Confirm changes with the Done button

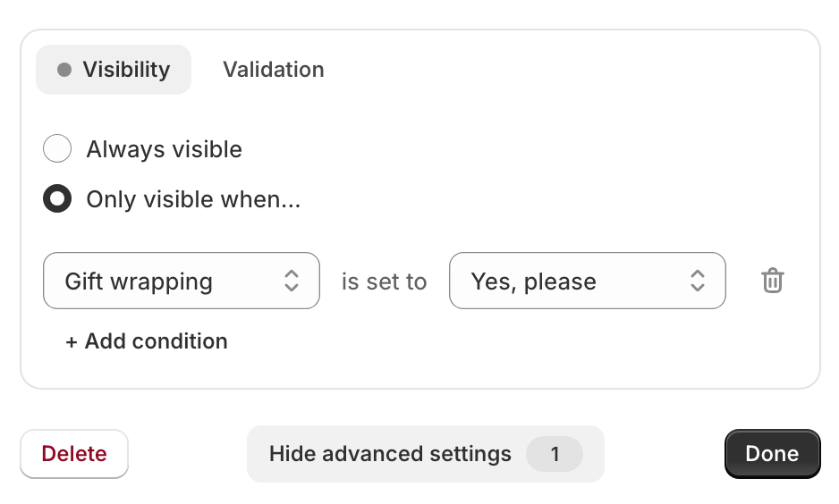click(772, 454)
